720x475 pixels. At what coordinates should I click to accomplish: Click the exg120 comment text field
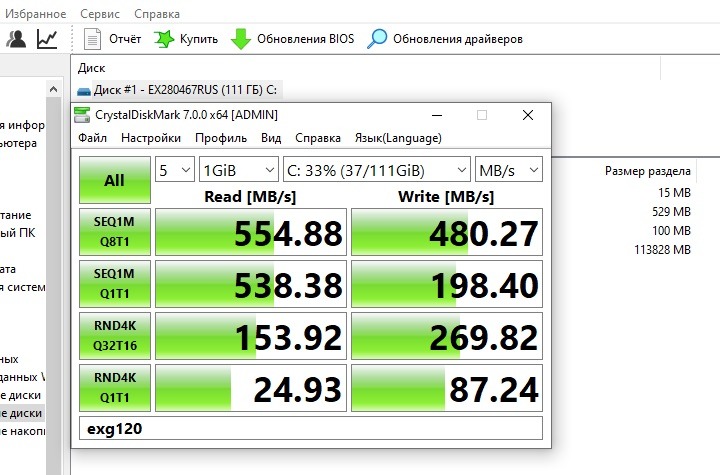(x=310, y=429)
